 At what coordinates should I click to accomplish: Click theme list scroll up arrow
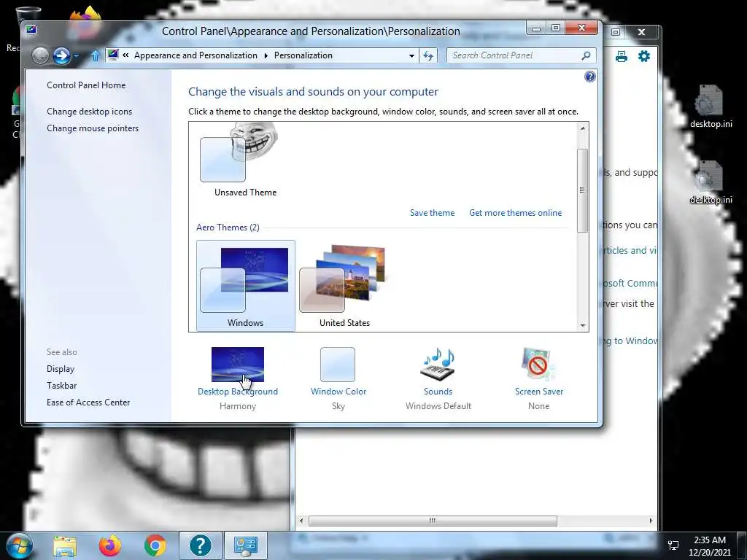pos(582,128)
